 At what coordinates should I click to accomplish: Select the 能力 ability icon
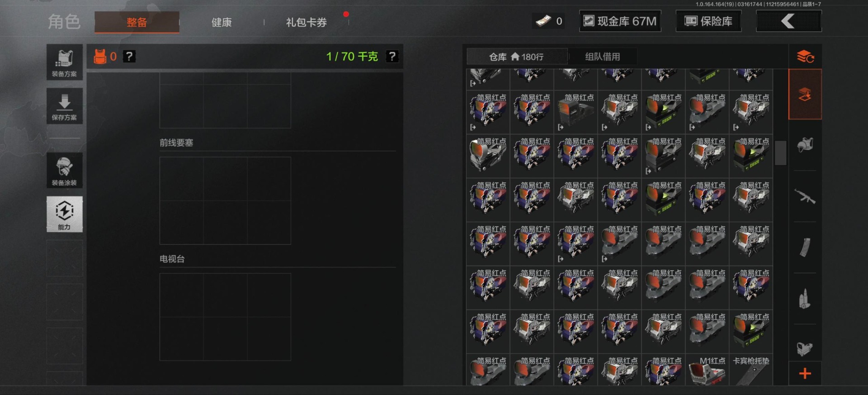(64, 214)
